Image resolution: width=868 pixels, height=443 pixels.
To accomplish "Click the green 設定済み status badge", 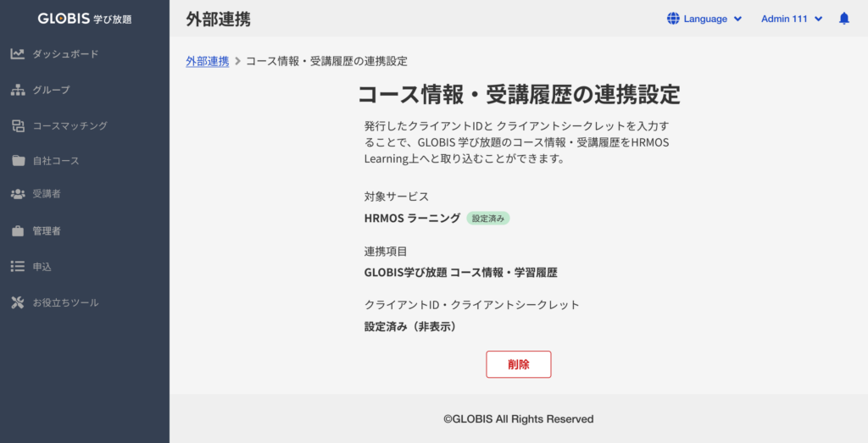I will [488, 218].
